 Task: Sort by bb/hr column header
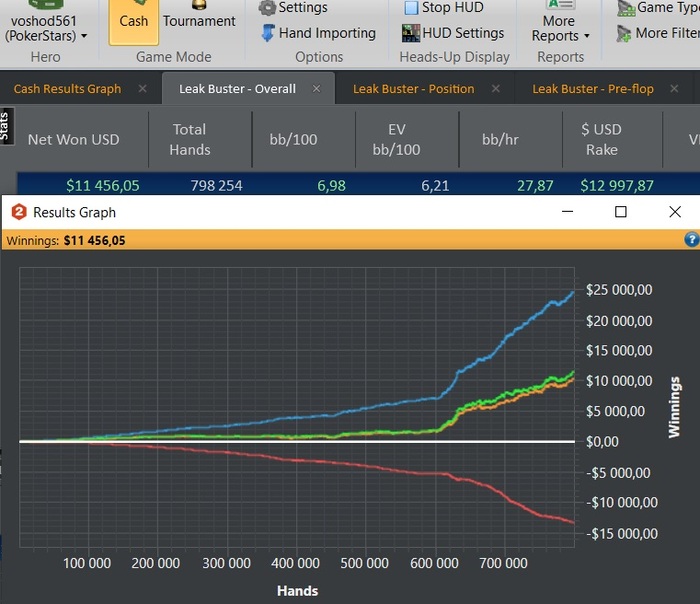500,140
